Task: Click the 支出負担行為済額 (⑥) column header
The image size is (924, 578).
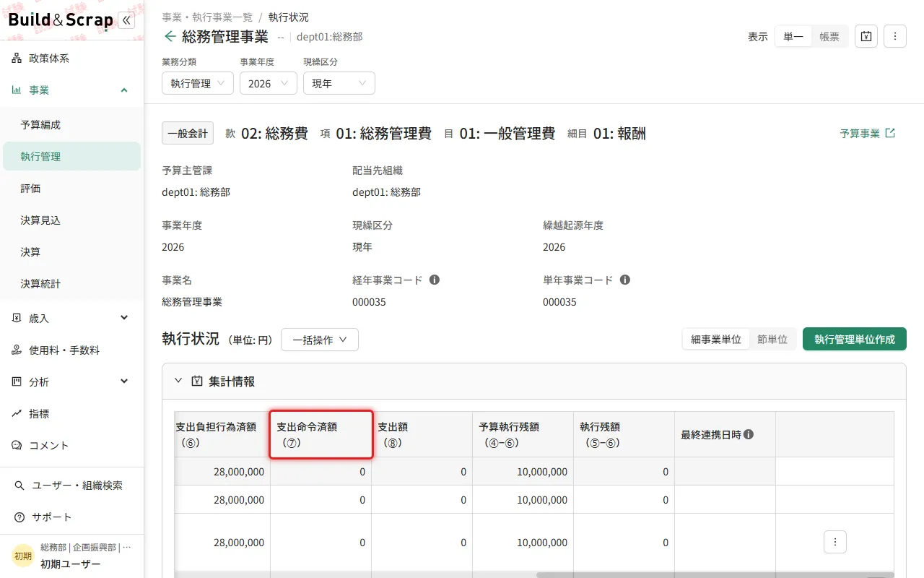Action: pyautogui.click(x=222, y=434)
